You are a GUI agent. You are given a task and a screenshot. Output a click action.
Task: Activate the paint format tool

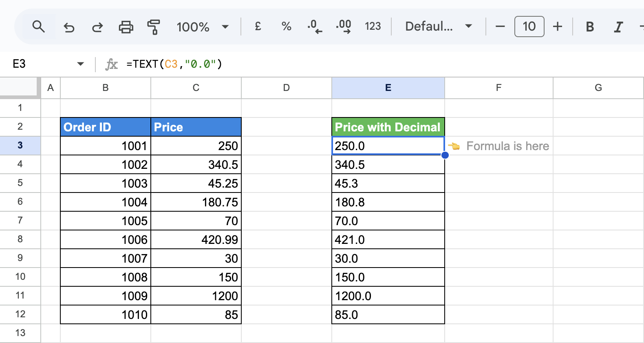tap(153, 27)
